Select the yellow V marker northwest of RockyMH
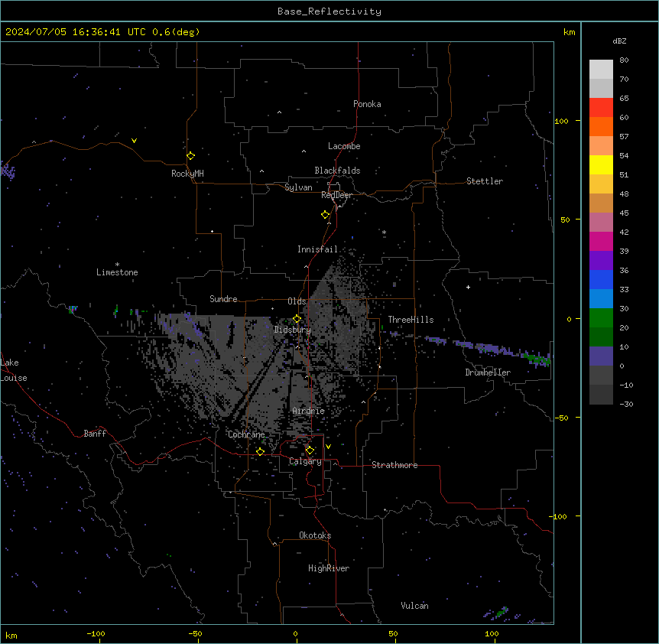Image resolution: width=659 pixels, height=644 pixels. (x=134, y=141)
